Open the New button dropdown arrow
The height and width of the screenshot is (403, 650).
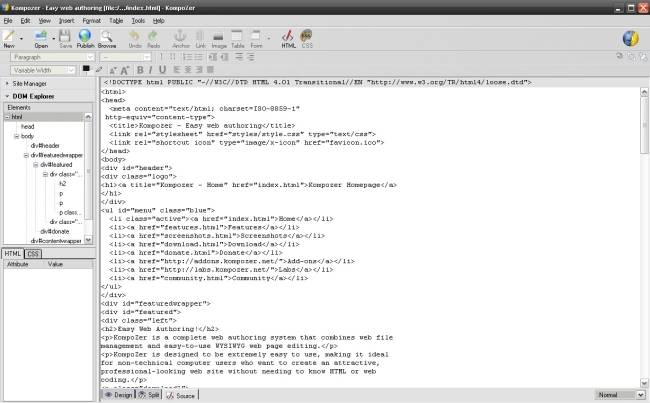pyautogui.click(x=21, y=39)
